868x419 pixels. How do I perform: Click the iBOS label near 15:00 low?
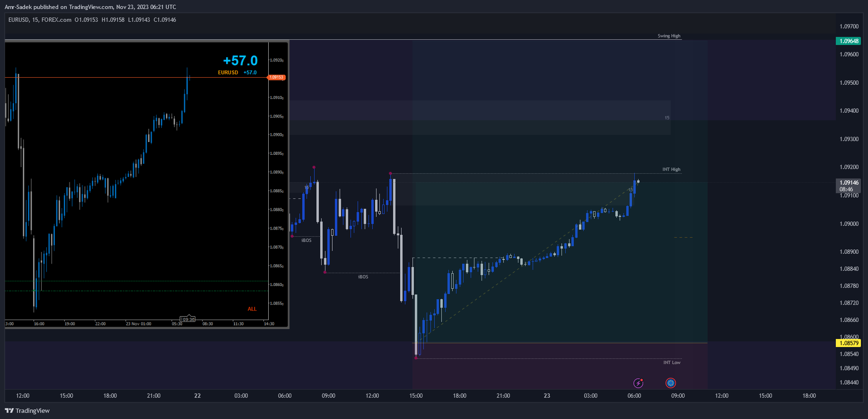pos(363,277)
